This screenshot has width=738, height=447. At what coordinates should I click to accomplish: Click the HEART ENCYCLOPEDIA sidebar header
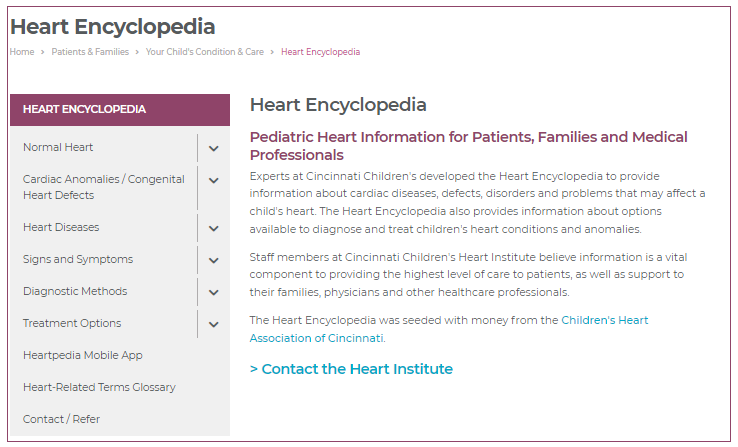[x=85, y=110]
